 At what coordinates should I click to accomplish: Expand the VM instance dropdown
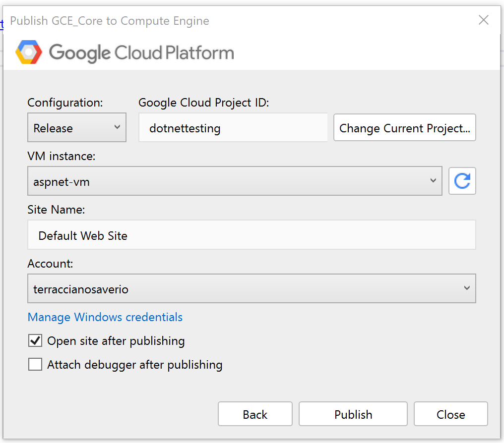click(235, 181)
